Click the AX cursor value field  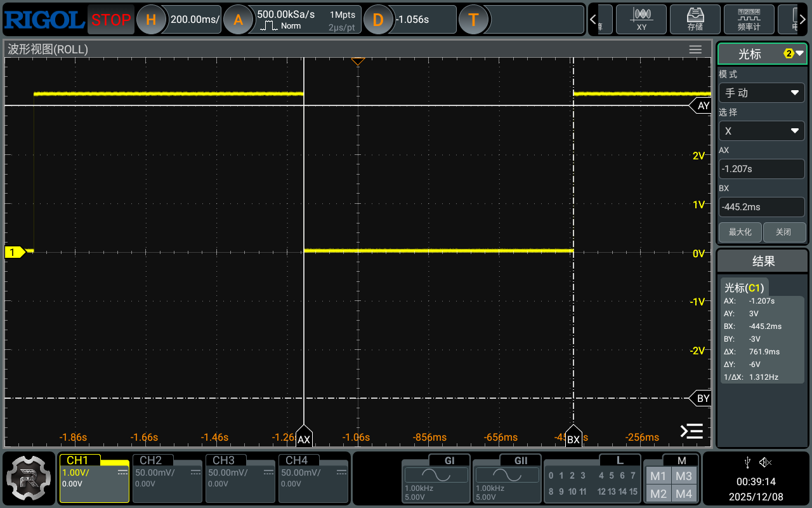tap(761, 169)
